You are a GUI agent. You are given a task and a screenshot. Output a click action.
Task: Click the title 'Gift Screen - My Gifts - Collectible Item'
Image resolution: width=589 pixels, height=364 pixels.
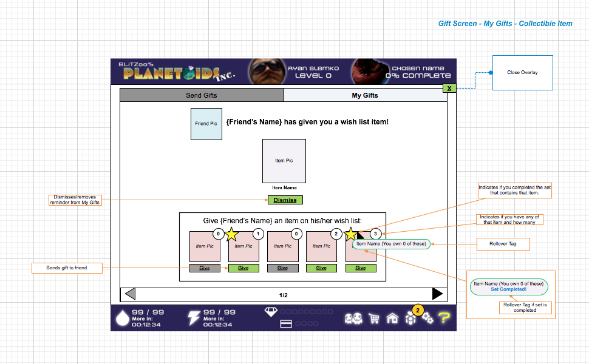(x=505, y=24)
